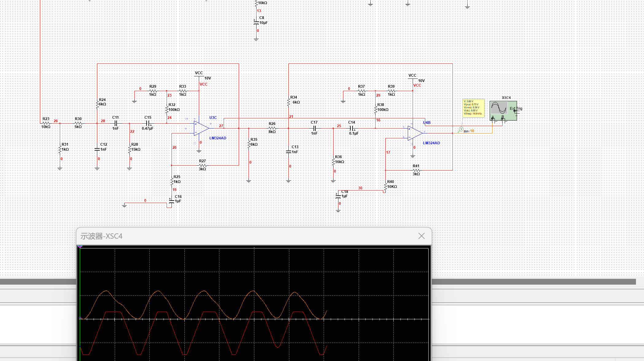Select resistor R31 1kΩ symbol
Viewport: 644px width, 361px height.
tap(60, 149)
